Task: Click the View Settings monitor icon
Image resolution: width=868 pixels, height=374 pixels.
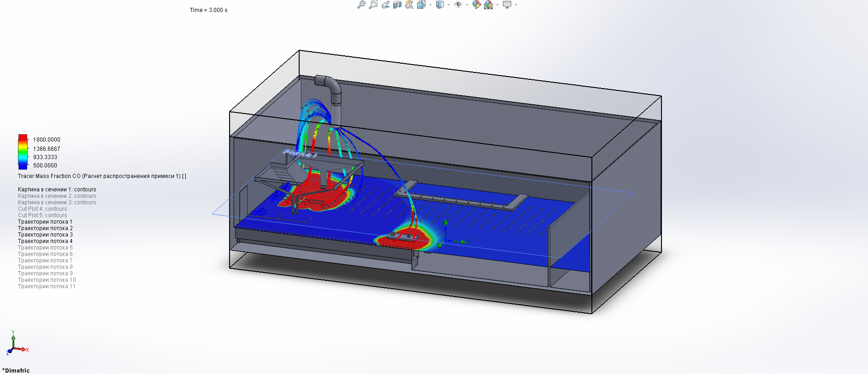Action: tap(507, 5)
